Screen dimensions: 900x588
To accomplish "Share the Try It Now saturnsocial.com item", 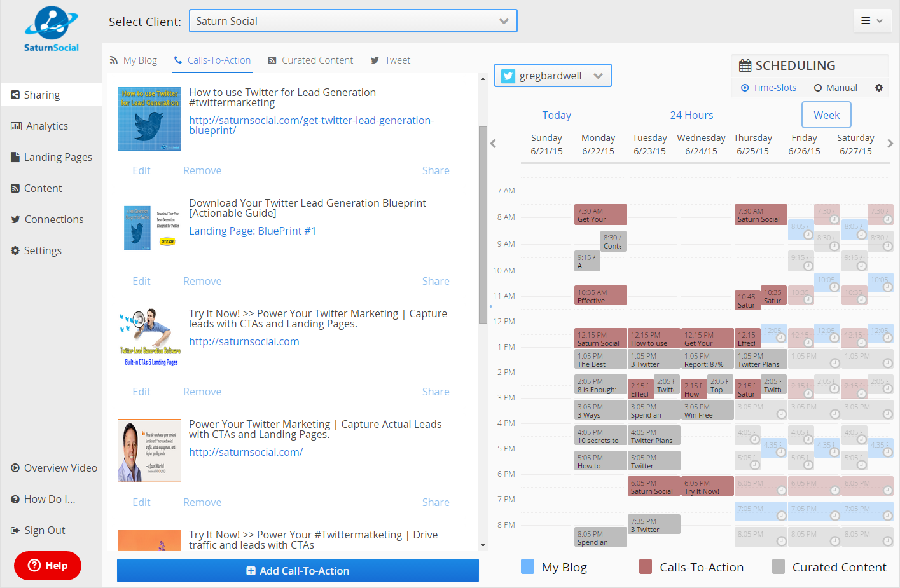I will 436,392.
